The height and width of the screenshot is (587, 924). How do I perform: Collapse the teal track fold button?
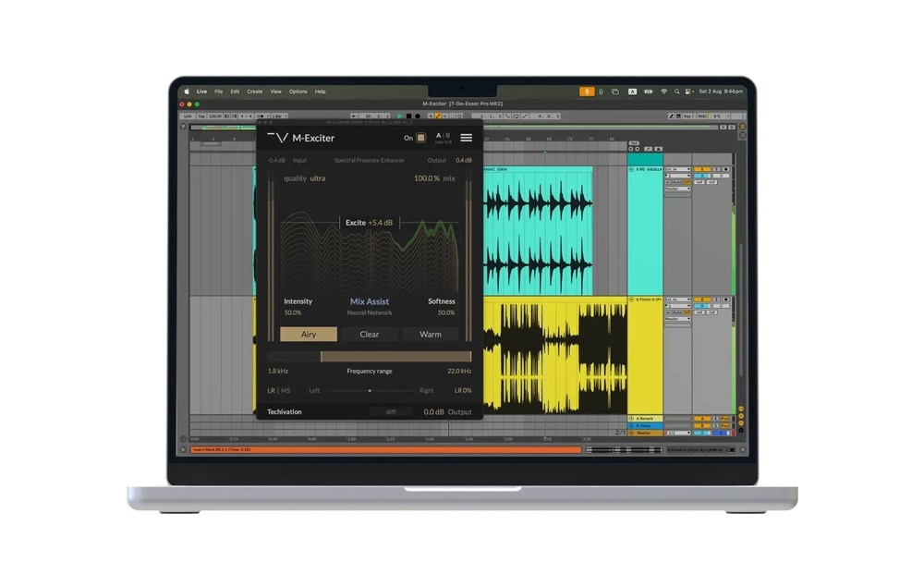(x=631, y=169)
